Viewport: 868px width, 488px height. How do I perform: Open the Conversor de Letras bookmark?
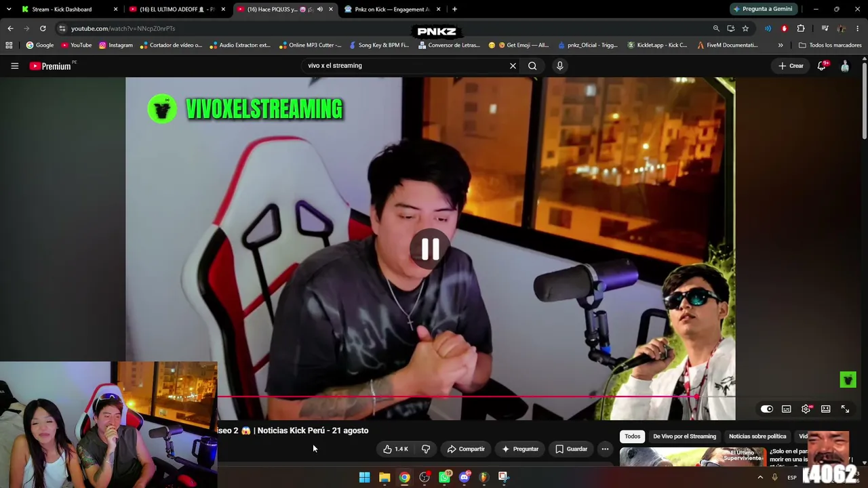click(x=450, y=45)
